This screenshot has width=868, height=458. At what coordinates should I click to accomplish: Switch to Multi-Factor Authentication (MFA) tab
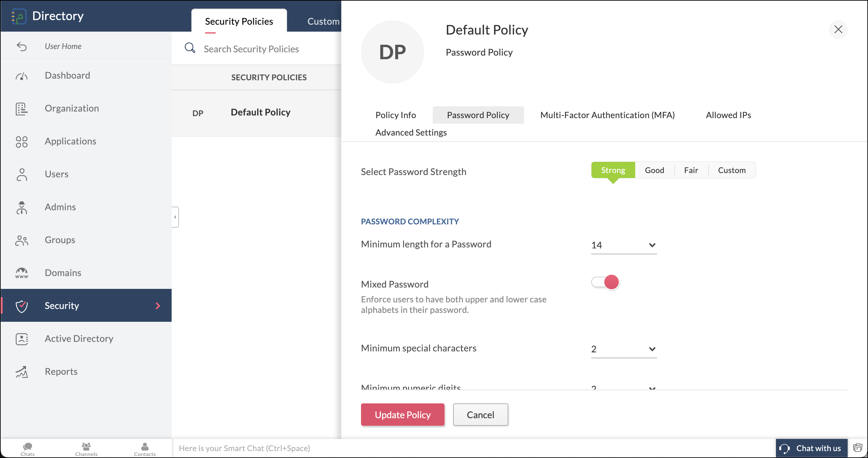(607, 115)
